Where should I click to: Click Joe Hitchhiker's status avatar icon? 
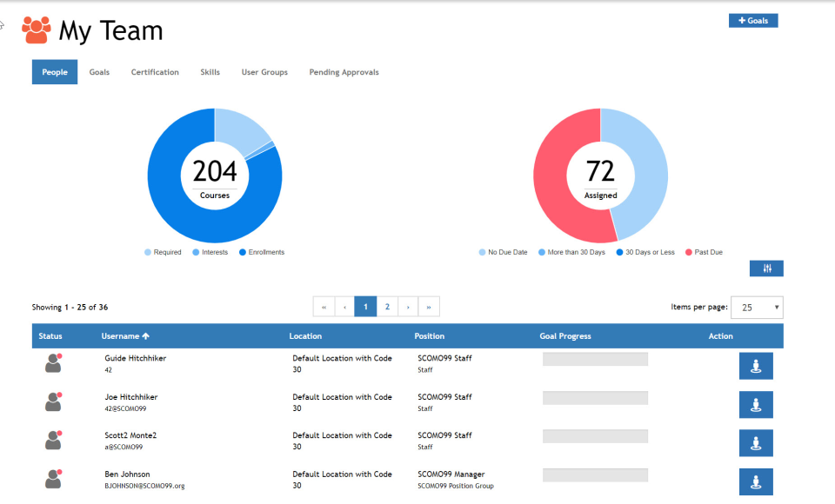click(x=53, y=401)
